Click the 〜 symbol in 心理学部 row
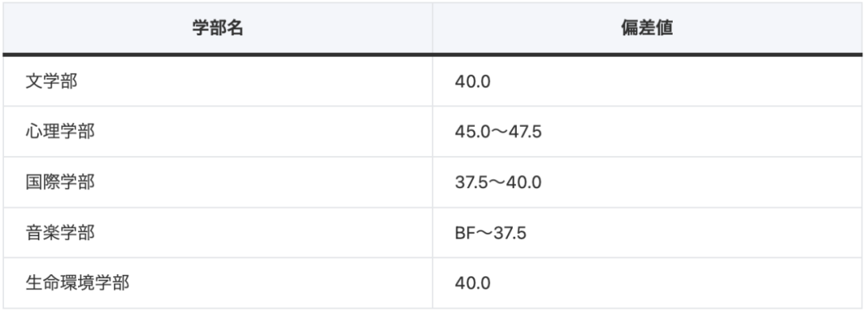868x315 pixels. pos(498,133)
